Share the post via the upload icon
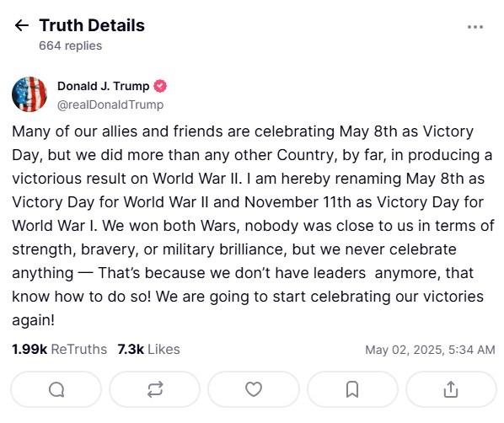Screen dimensions: 504x423 click(x=451, y=389)
